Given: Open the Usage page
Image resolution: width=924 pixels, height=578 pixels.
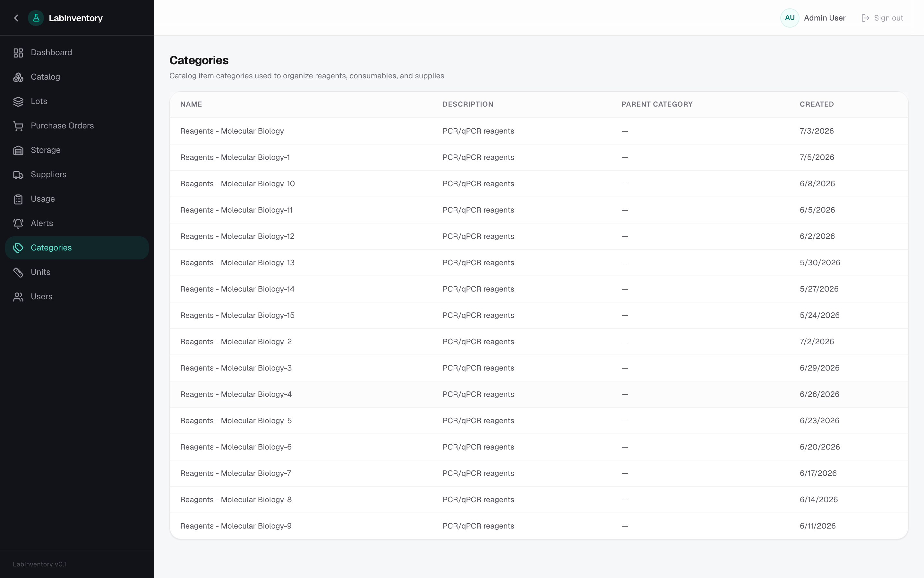Looking at the screenshot, I should tap(77, 199).
